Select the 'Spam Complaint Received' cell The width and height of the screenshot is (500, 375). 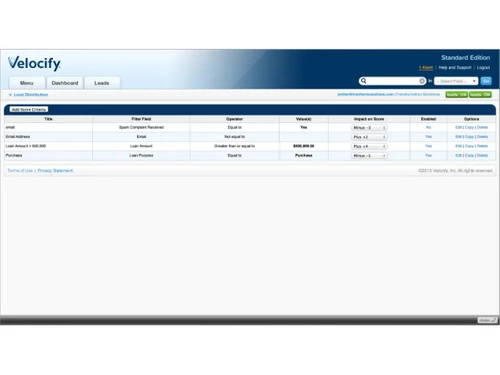pyautogui.click(x=141, y=127)
